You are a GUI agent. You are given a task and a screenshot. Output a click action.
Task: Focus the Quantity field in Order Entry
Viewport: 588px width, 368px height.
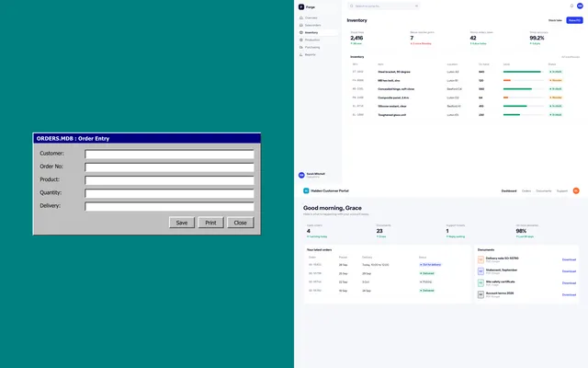[x=169, y=194]
